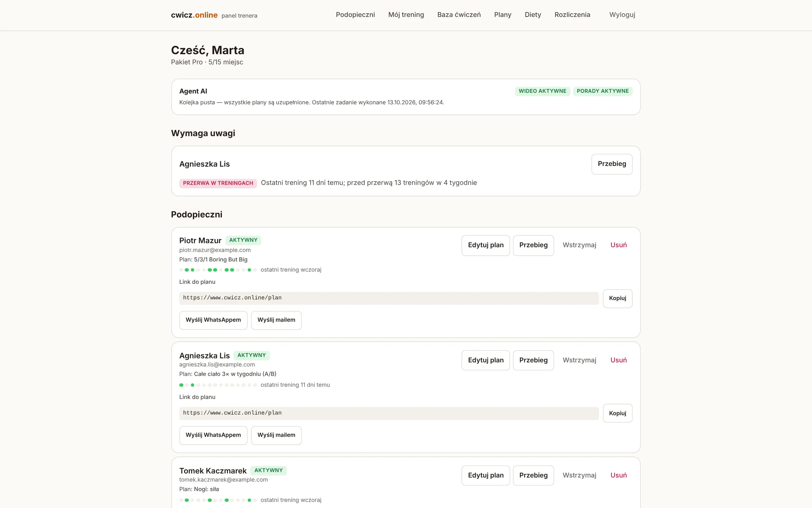Click the plan name '5/3/1 Boring But Big'

point(221,260)
